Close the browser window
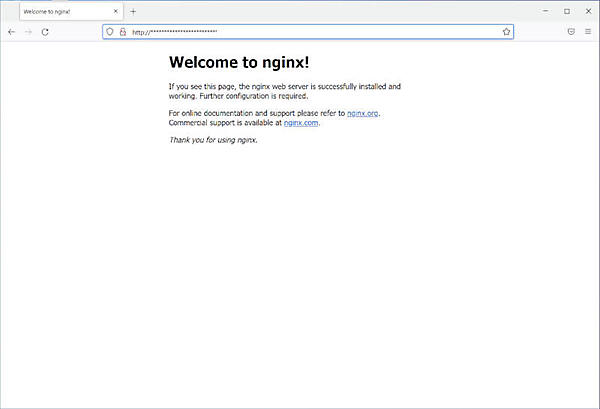 tap(589, 11)
